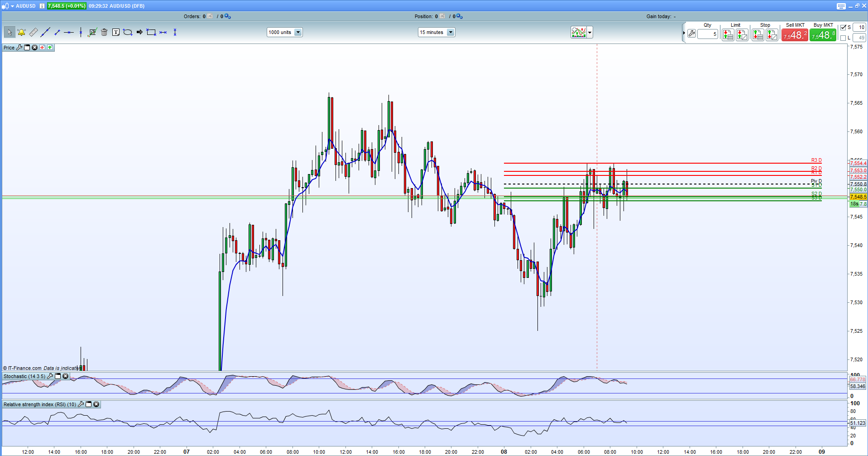Maximize the Price panel window icon
Image resolution: width=868 pixels, height=456 pixels.
pos(27,48)
